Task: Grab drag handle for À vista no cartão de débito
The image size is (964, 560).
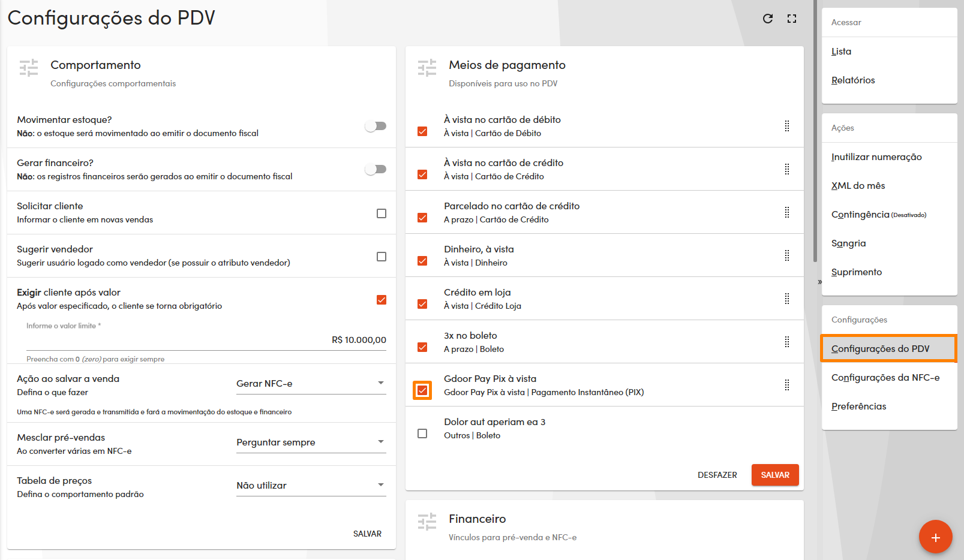Action: pos(787,126)
